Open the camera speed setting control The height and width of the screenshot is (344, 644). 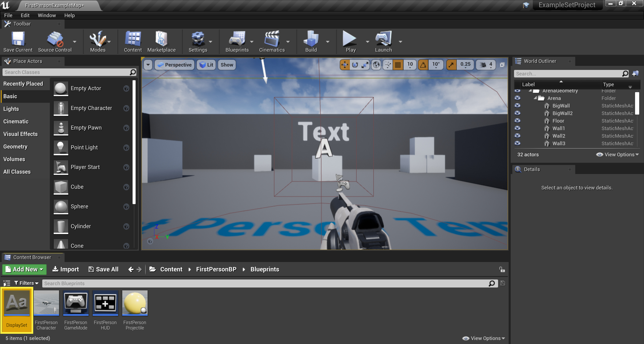[x=486, y=65]
